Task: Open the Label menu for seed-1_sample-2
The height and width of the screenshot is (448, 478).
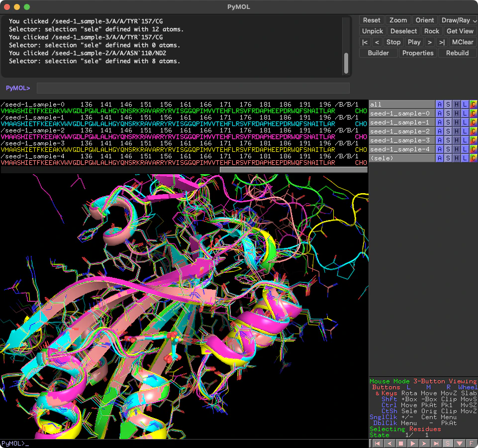Action: point(465,131)
